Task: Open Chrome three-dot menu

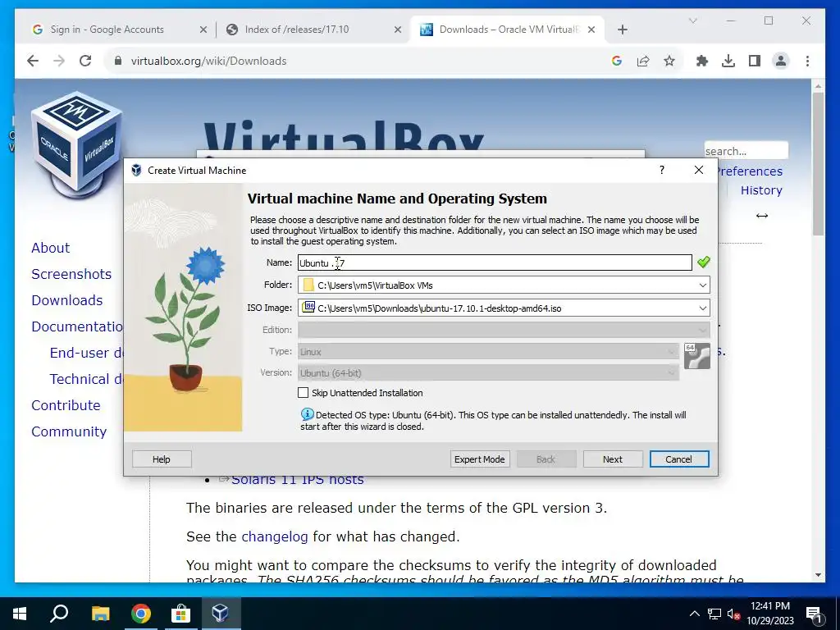Action: [x=807, y=61]
